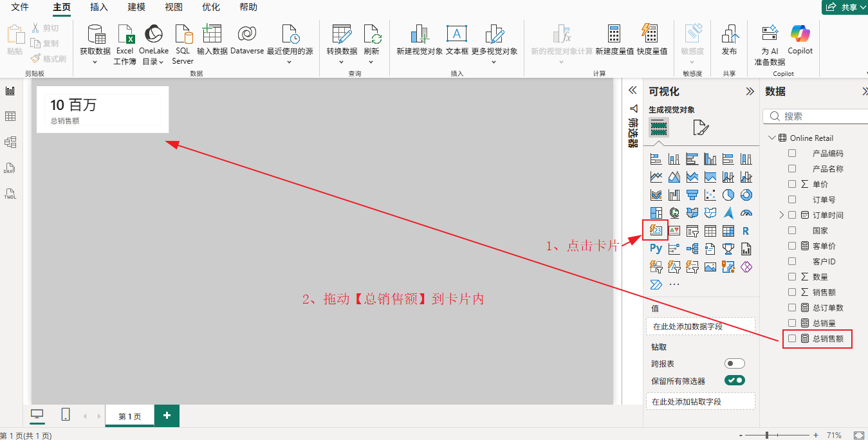The height and width of the screenshot is (440, 868).
Task: Switch to mobile layout icon
Action: (x=66, y=415)
